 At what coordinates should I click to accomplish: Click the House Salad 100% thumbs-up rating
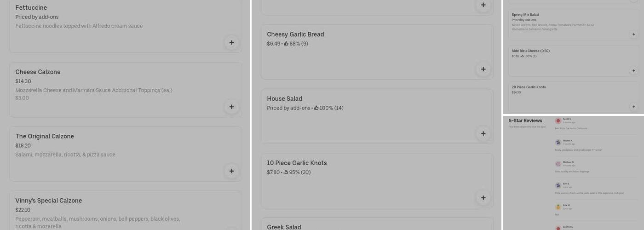328,108
